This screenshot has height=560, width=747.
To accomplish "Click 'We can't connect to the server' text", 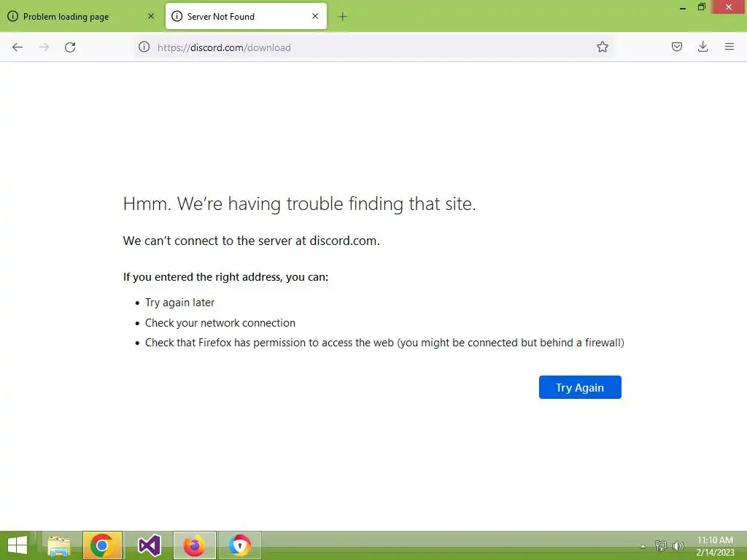I will [x=251, y=241].
